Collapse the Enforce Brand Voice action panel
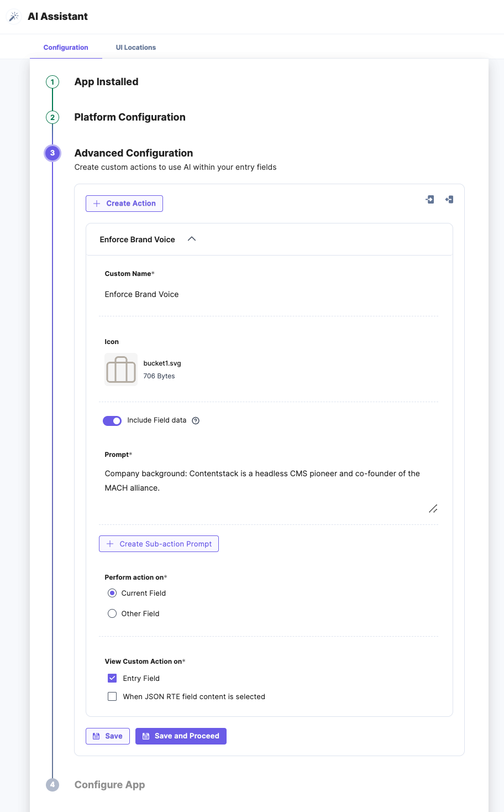 pos(192,239)
